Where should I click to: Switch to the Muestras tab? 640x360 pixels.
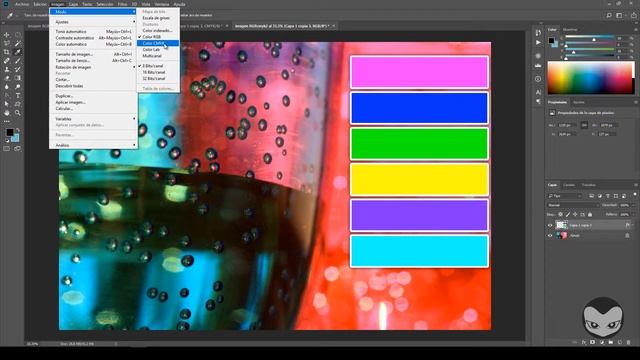click(x=570, y=30)
